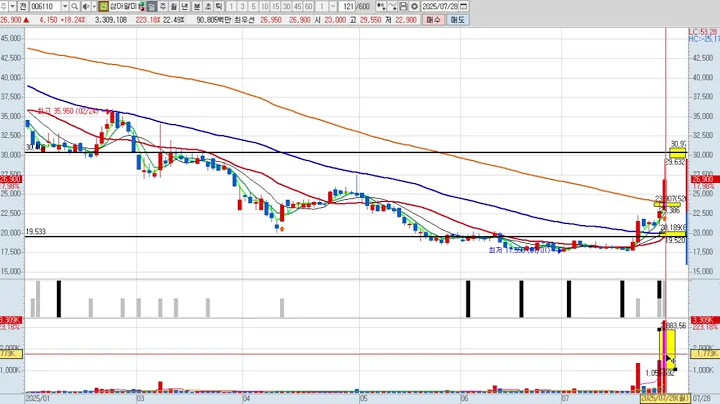Click the red 26,900 price tag on right axis

pyautogui.click(x=703, y=179)
